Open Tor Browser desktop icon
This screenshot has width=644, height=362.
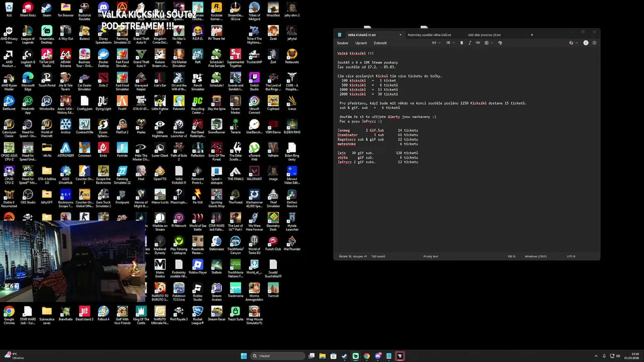65,10
